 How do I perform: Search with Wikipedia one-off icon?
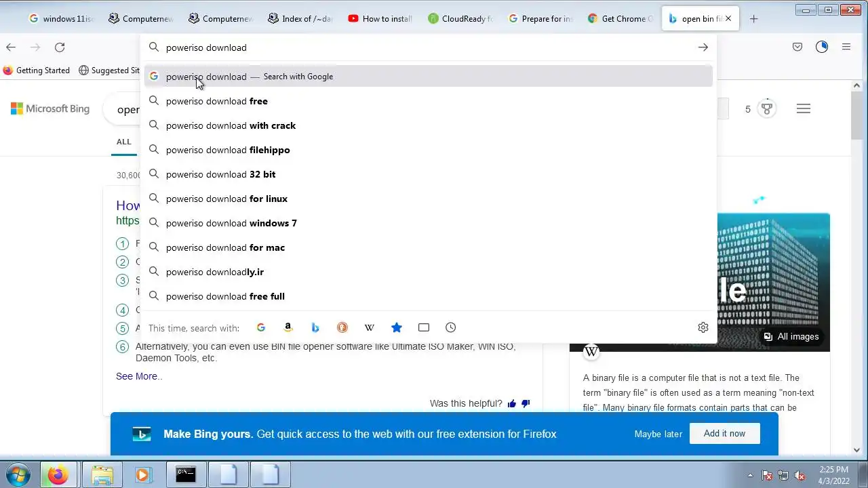tap(370, 327)
